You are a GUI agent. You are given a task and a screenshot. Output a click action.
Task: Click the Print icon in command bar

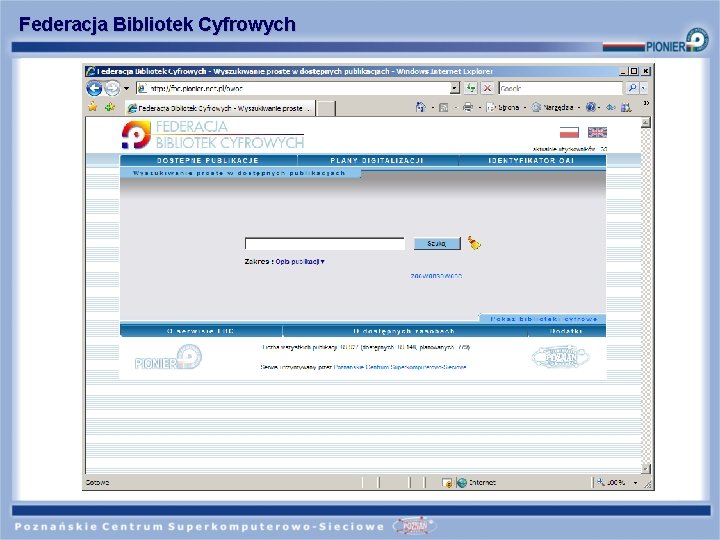tap(467, 107)
